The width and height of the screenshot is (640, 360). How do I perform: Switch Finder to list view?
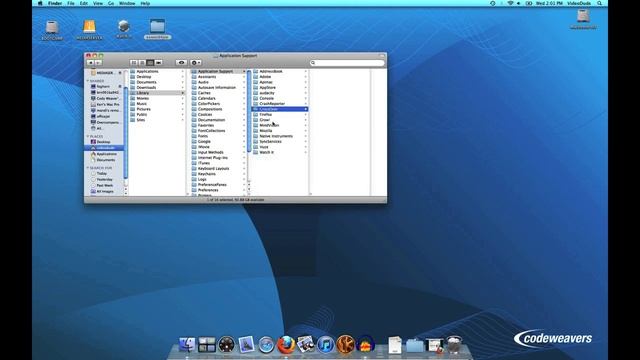coord(142,62)
